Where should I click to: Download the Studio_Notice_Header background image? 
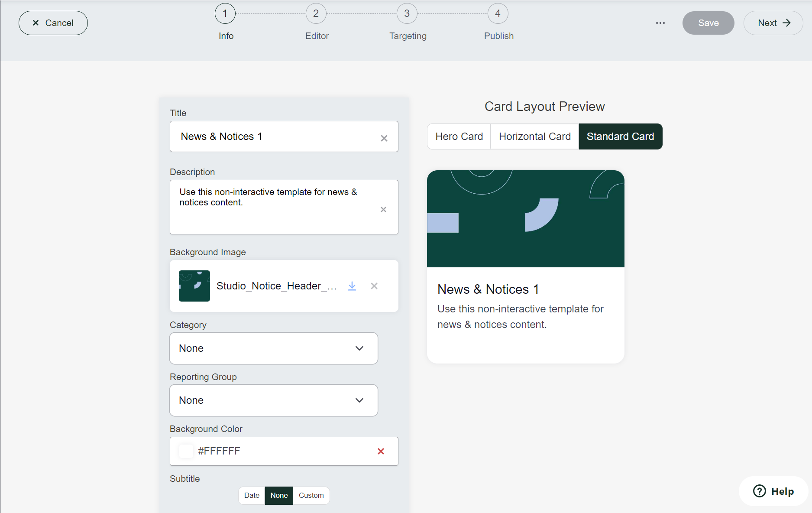coord(352,286)
